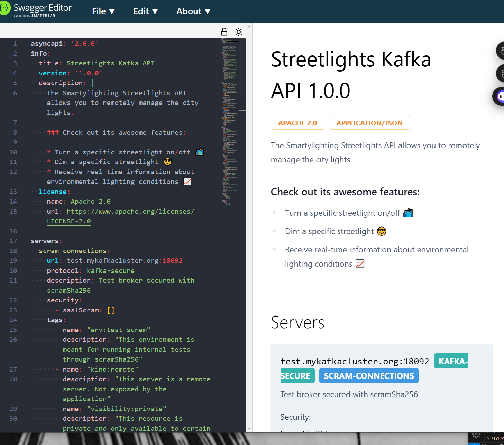Click the "### Check out its awesome features:" line
This screenshot has width=504, height=445.
click(x=117, y=133)
